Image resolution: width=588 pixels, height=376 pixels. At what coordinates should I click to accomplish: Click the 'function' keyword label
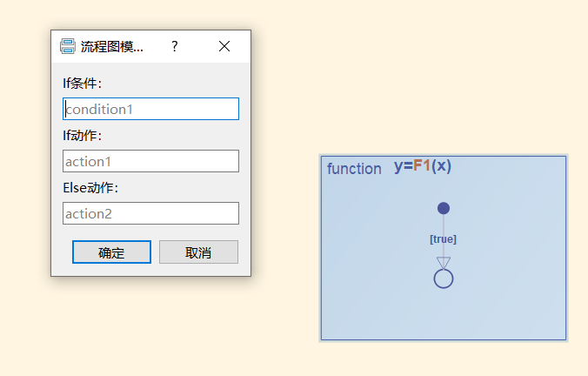(x=354, y=169)
